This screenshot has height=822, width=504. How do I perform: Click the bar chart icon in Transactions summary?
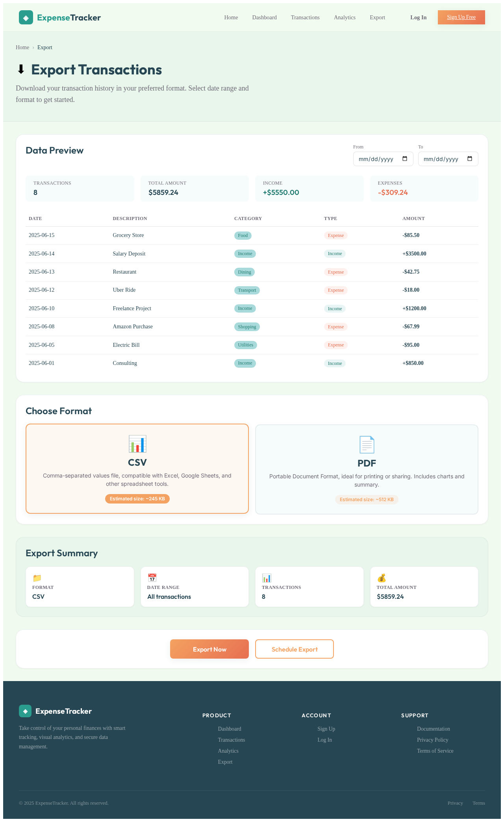tap(267, 578)
